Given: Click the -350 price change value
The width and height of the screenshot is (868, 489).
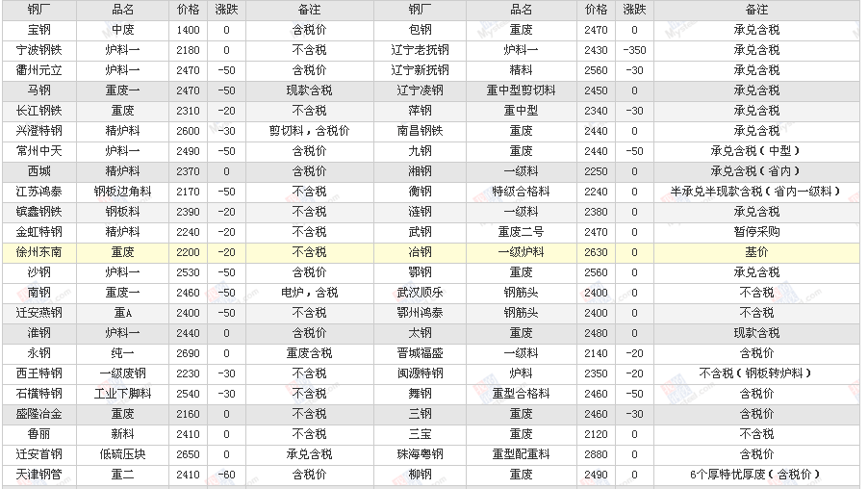Looking at the screenshot, I should pyautogui.click(x=634, y=50).
